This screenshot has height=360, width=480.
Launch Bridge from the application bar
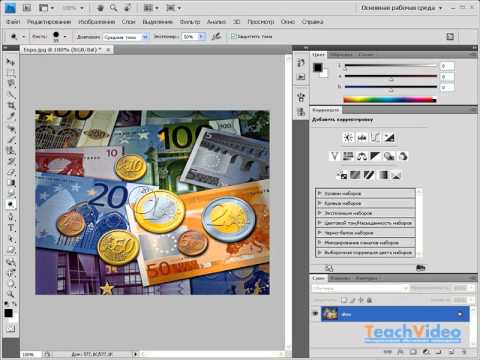27,8
